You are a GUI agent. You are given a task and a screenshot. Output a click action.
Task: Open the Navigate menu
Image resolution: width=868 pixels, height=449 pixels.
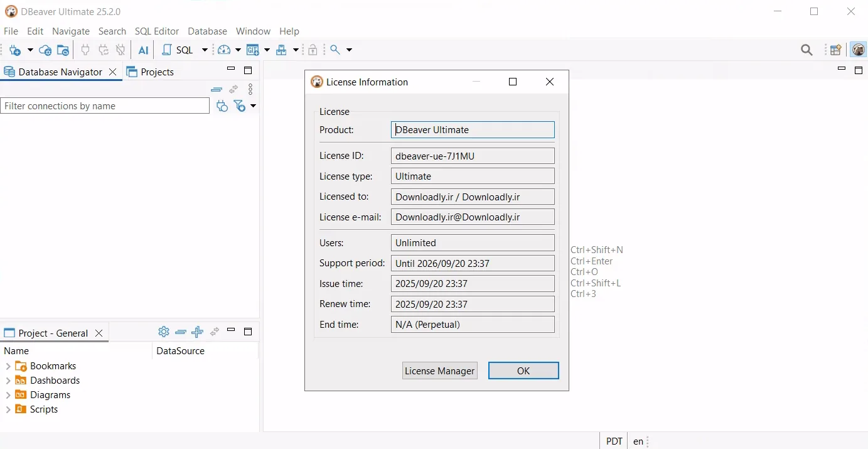pyautogui.click(x=71, y=31)
